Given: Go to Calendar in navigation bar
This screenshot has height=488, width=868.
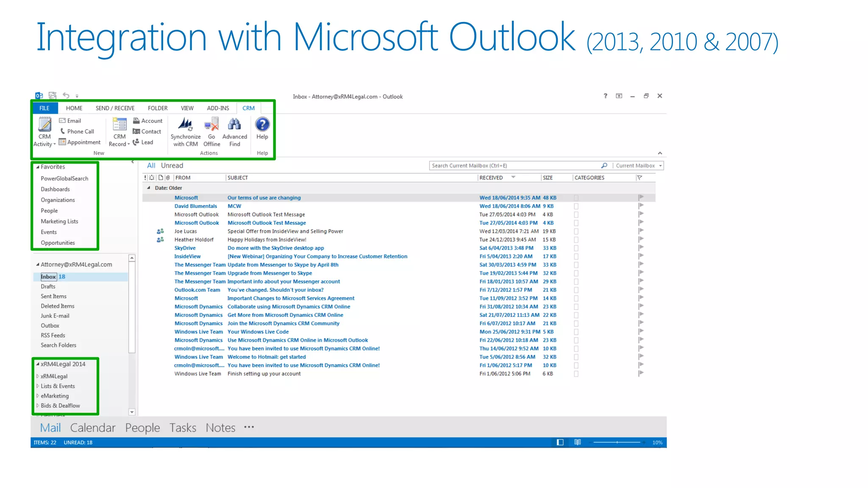Looking at the screenshot, I should tap(93, 428).
